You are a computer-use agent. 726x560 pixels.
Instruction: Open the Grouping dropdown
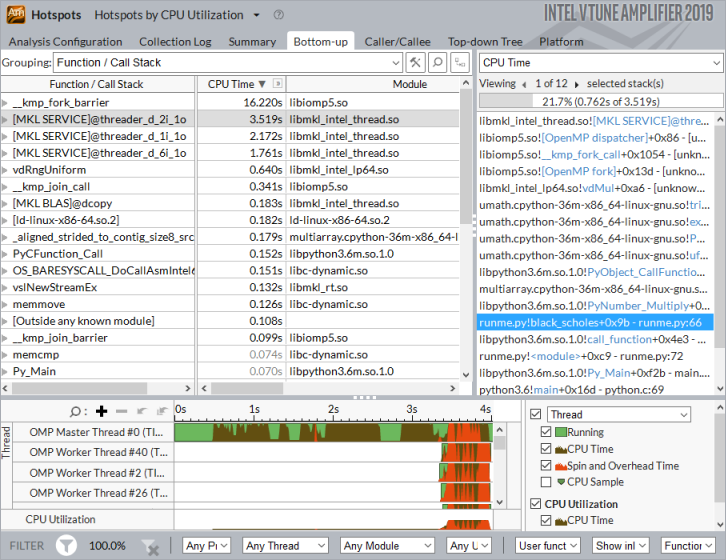(x=395, y=62)
